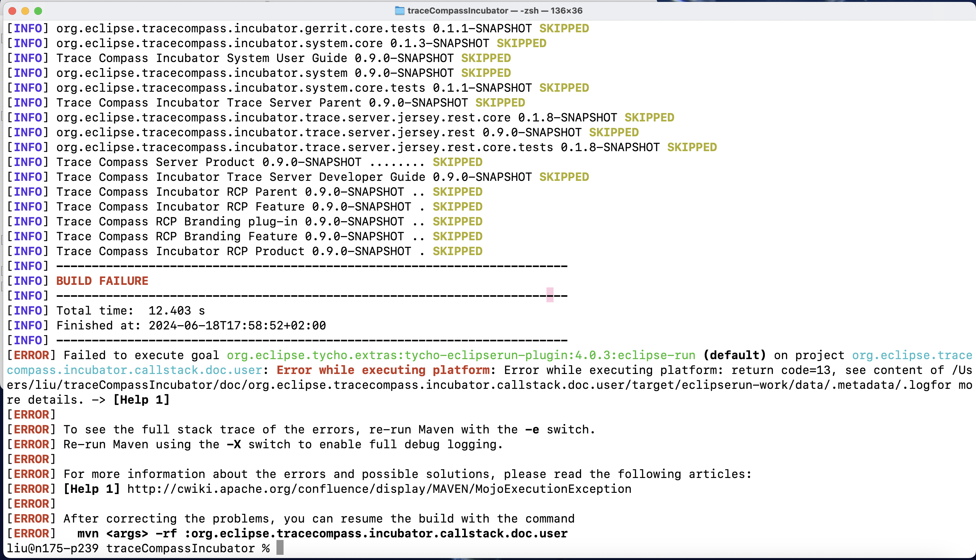This screenshot has height=560, width=976.
Task: Click the terminal cursor at the prompt
Action: point(280,548)
